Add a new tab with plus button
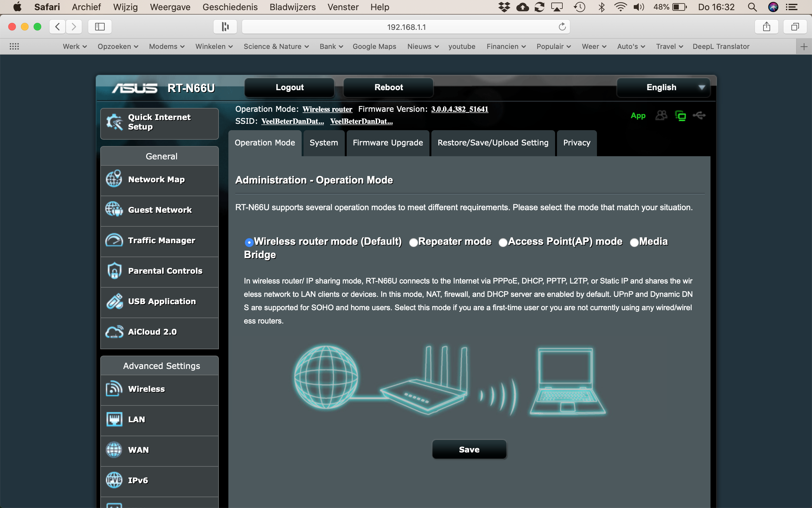The image size is (812, 508). click(x=804, y=46)
